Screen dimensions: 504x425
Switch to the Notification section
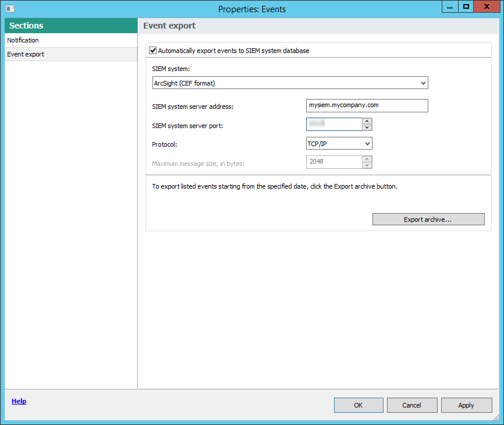(x=23, y=40)
